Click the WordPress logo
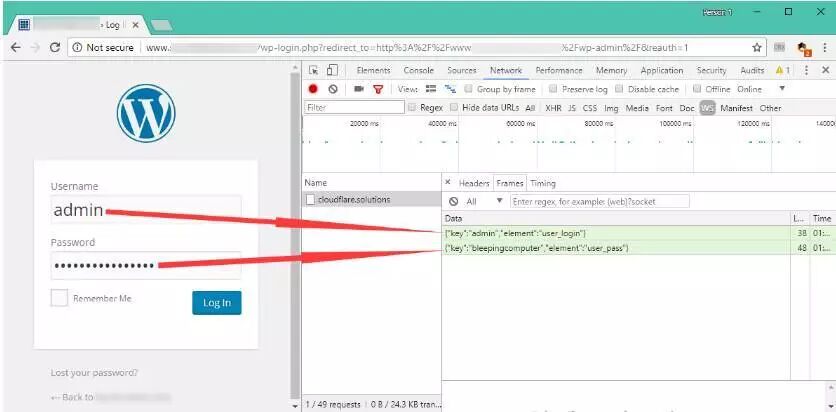836x412 pixels. tap(146, 113)
